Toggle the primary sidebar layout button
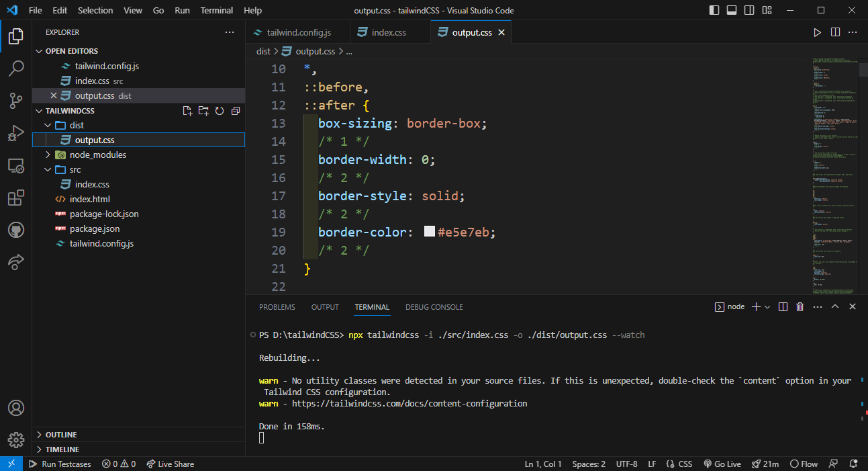868x471 pixels. tap(714, 10)
